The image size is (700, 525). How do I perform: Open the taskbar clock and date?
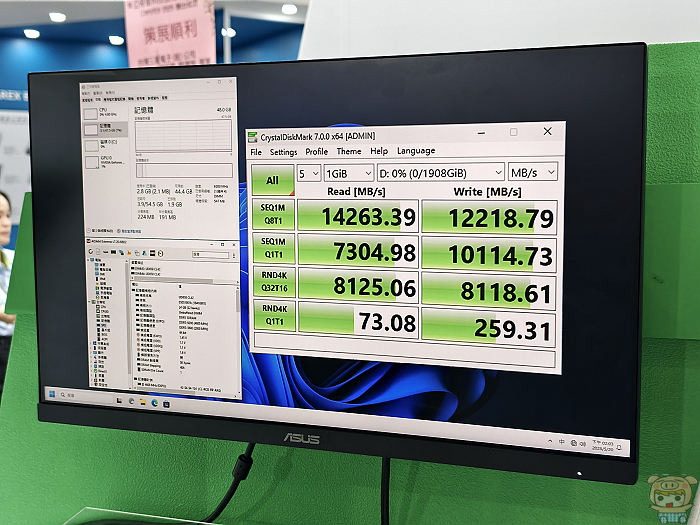click(602, 445)
